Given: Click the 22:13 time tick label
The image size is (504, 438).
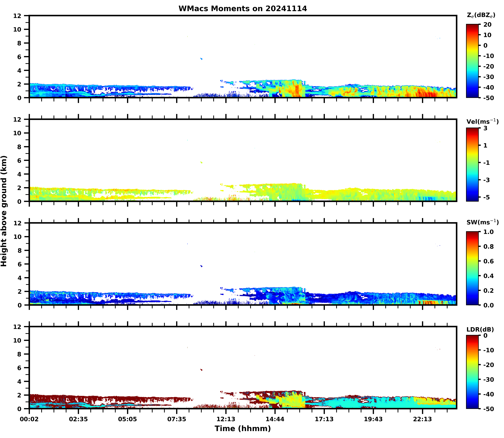Looking at the screenshot, I should tap(422, 419).
